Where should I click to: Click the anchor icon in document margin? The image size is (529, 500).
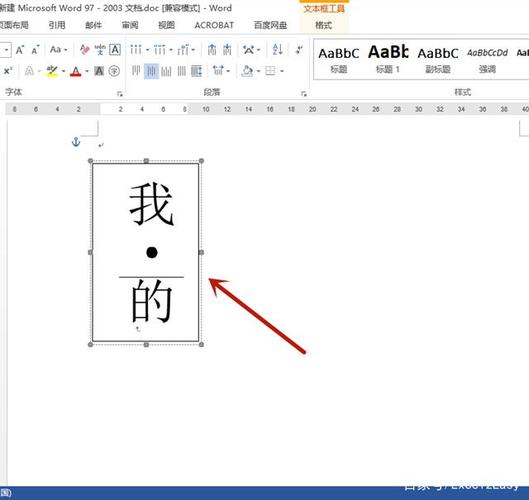[x=76, y=142]
